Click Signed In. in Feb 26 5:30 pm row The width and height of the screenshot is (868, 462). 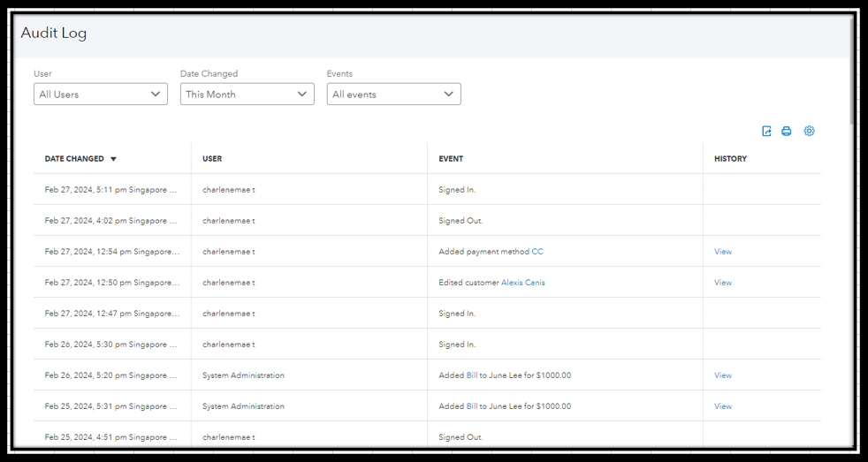[457, 345]
